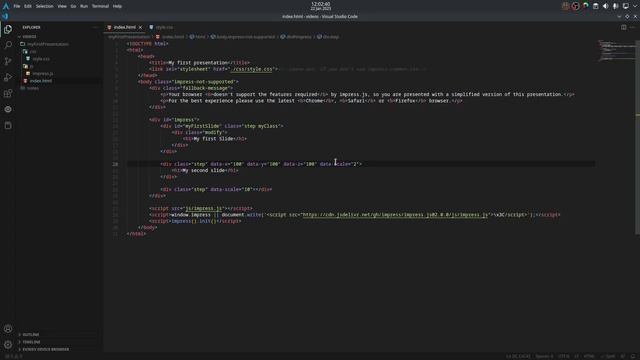Open the display tray icon
The image size is (640, 360).
(625, 6)
